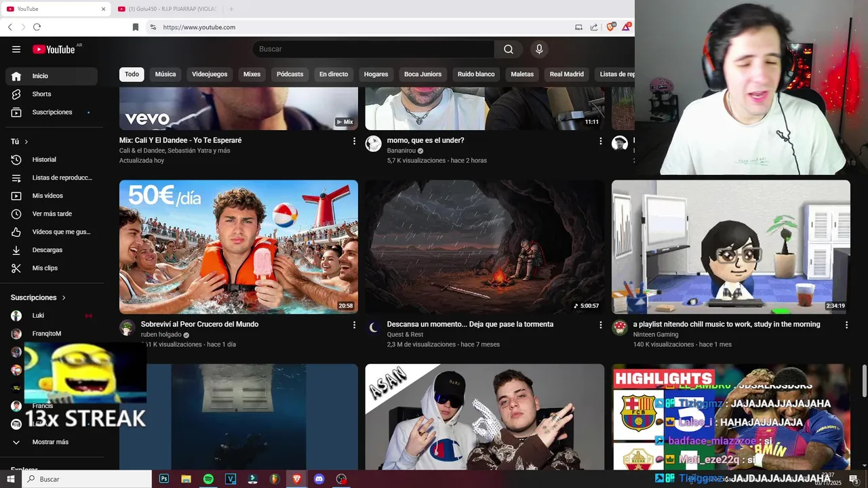Open options menu for nintendo chill playlist
Image resolution: width=868 pixels, height=488 pixels.
point(846,325)
